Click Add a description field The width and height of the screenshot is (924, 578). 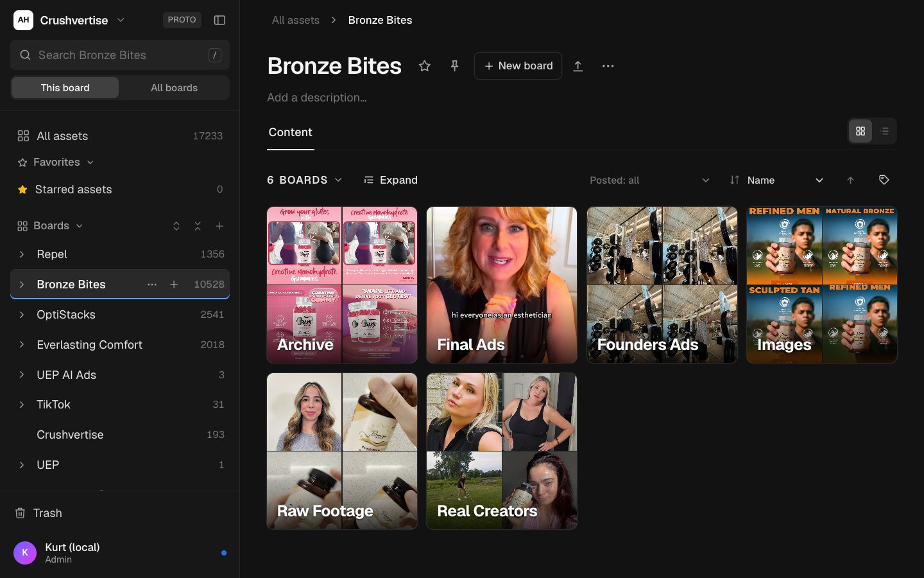[317, 98]
